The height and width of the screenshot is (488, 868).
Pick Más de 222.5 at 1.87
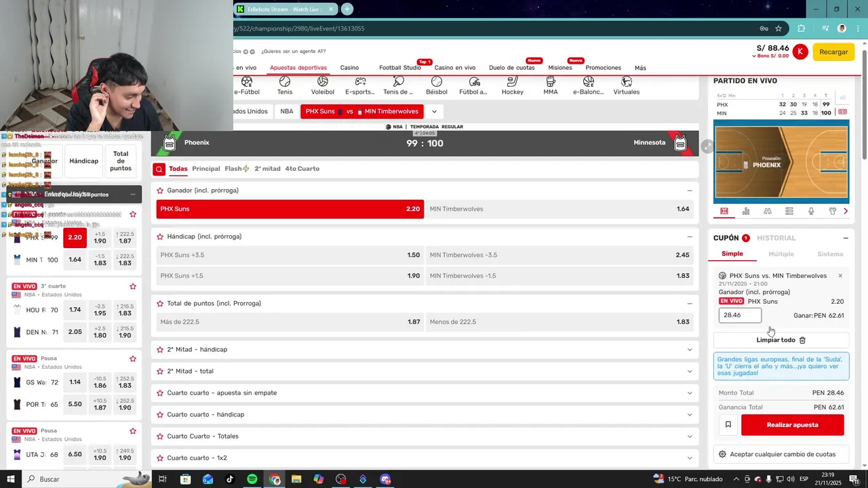tap(290, 322)
